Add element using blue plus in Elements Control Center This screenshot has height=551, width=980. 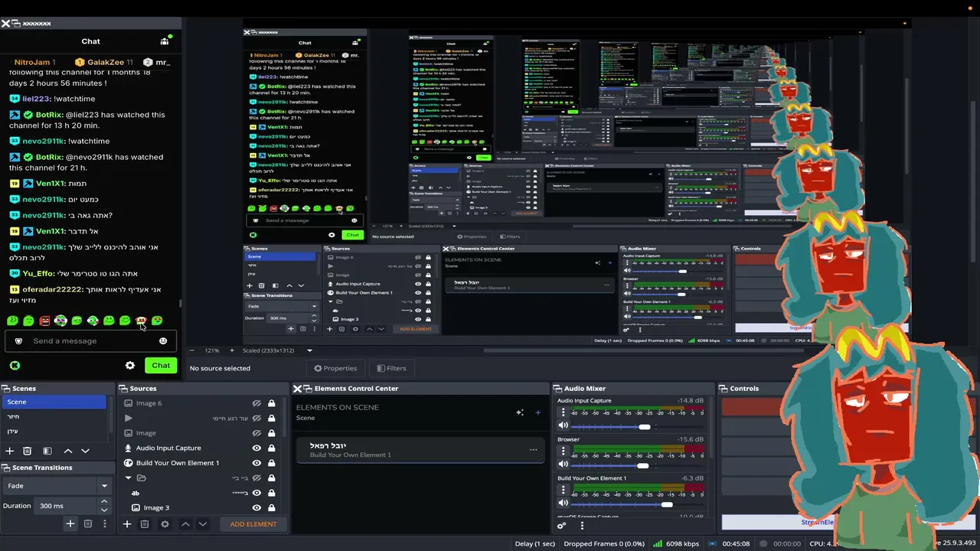[537, 412]
